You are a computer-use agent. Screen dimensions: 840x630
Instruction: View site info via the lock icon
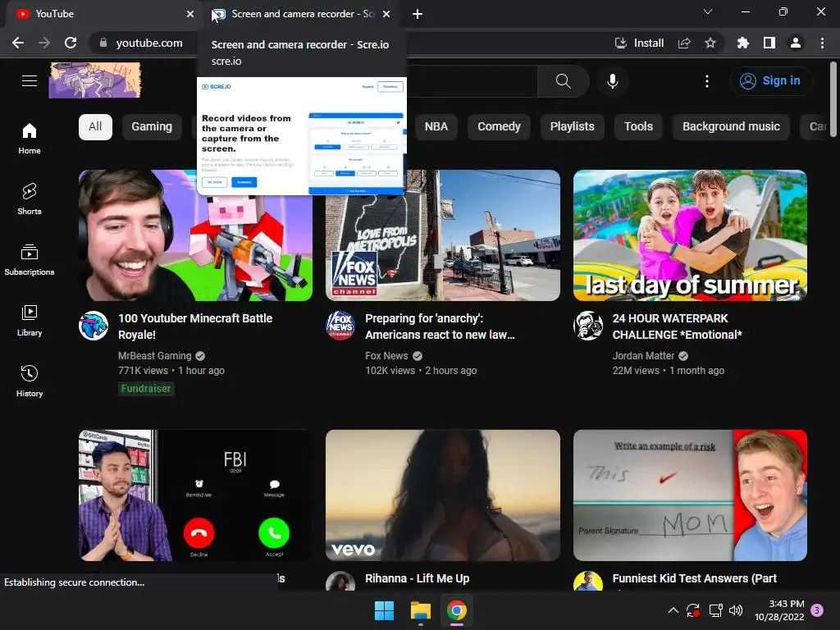coord(103,43)
